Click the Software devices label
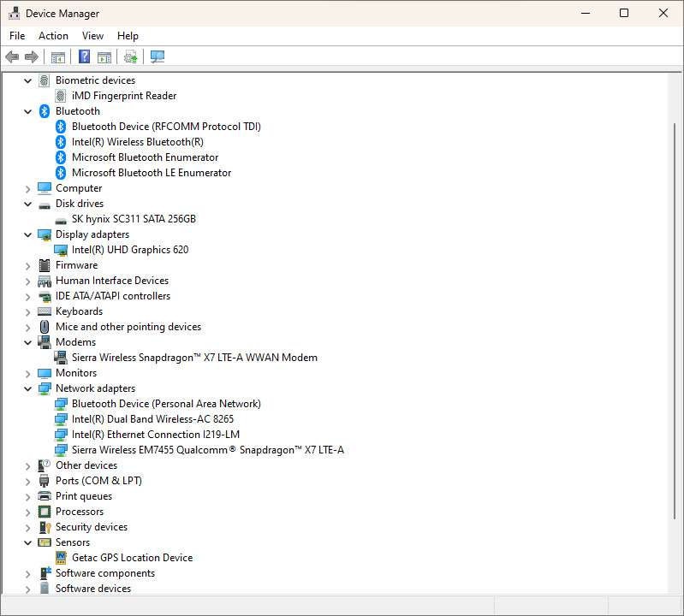 [93, 589]
